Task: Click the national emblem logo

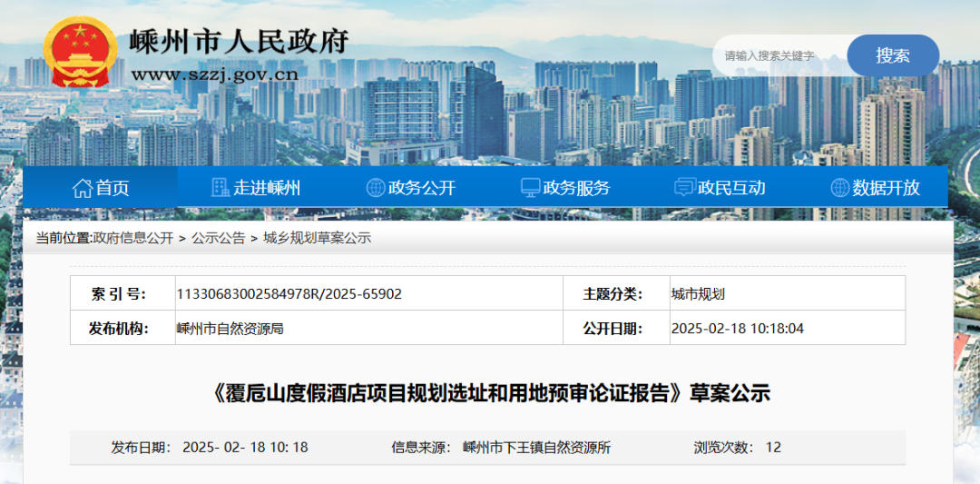Action: (x=81, y=53)
